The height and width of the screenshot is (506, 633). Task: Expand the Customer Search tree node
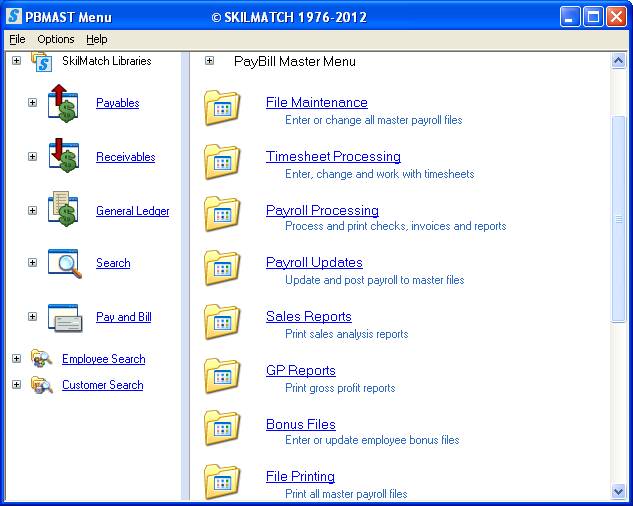[16, 384]
